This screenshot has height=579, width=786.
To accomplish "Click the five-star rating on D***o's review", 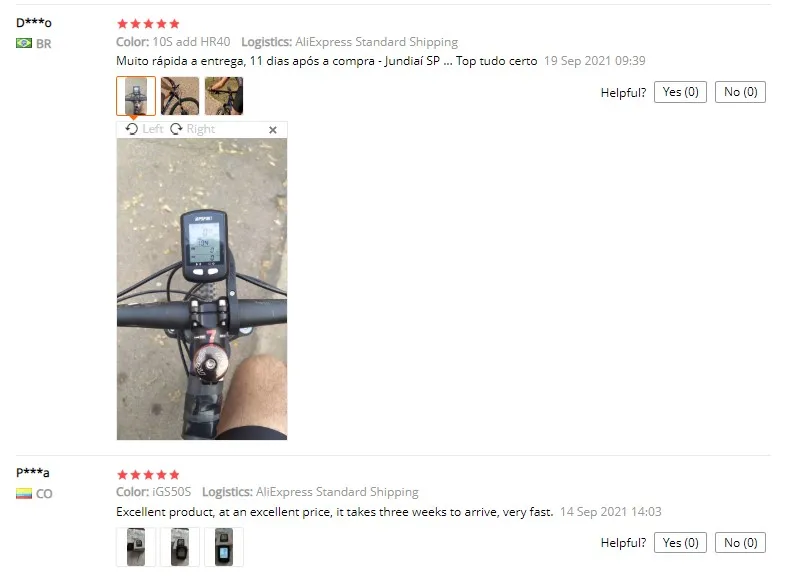I will coord(148,24).
